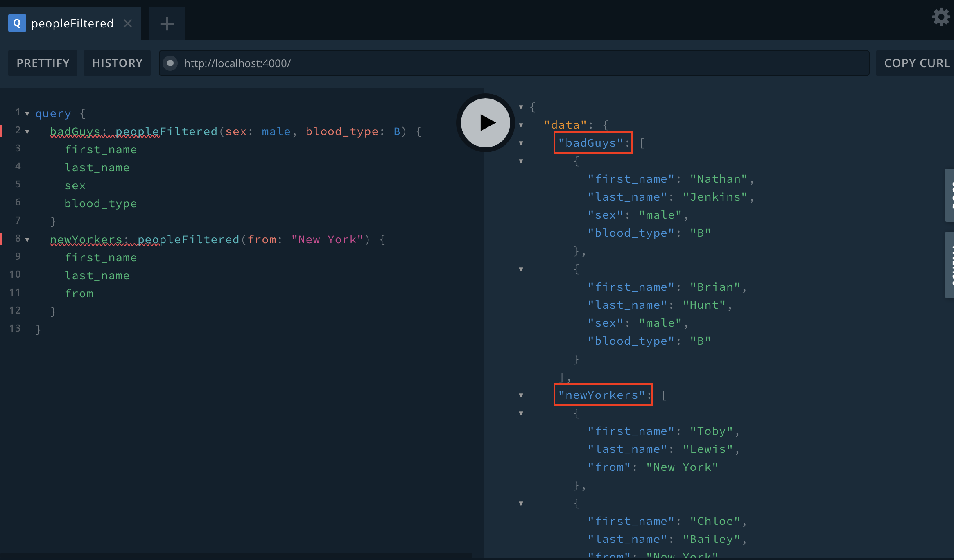Open settings via the gear icon
954x560 pixels.
[940, 17]
